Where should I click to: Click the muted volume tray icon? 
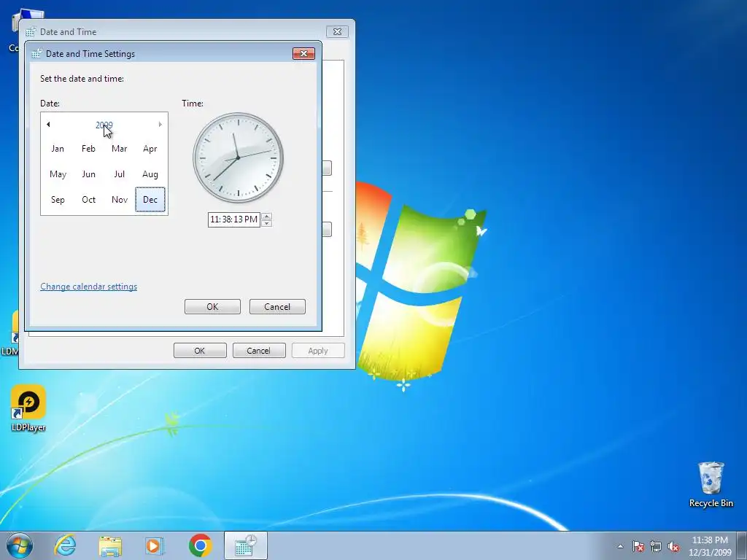[x=673, y=546]
